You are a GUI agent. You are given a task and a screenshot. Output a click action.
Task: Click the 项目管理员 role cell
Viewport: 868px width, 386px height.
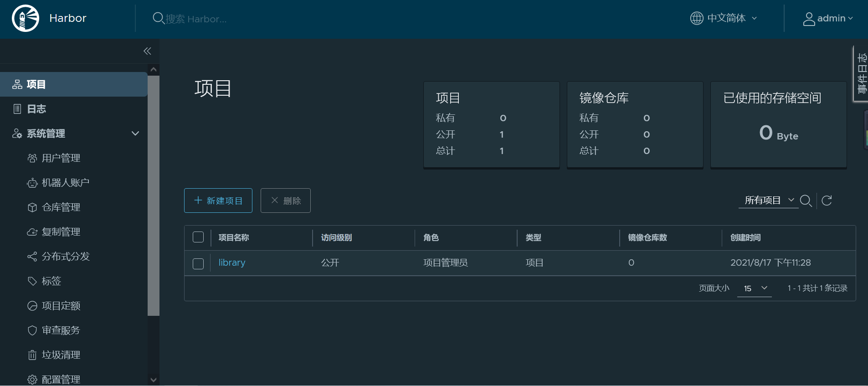446,262
